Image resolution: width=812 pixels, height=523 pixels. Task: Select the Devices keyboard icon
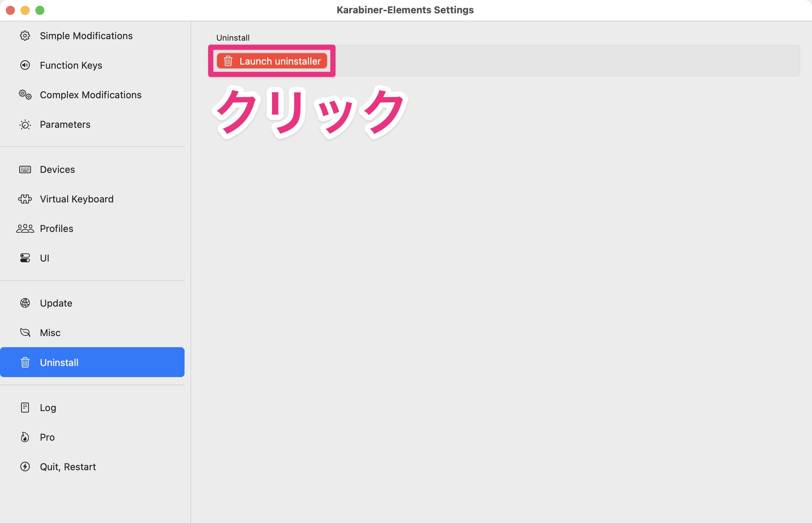[x=25, y=169]
